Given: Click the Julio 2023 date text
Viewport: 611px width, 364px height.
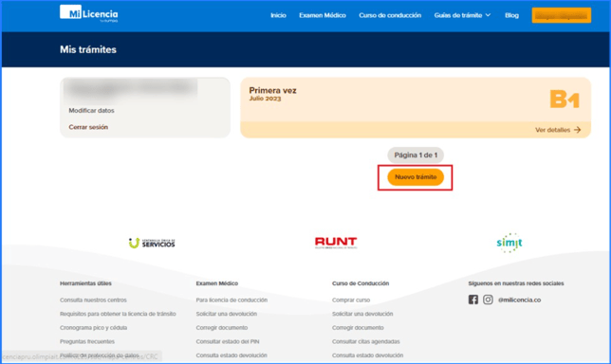Looking at the screenshot, I should point(265,99).
